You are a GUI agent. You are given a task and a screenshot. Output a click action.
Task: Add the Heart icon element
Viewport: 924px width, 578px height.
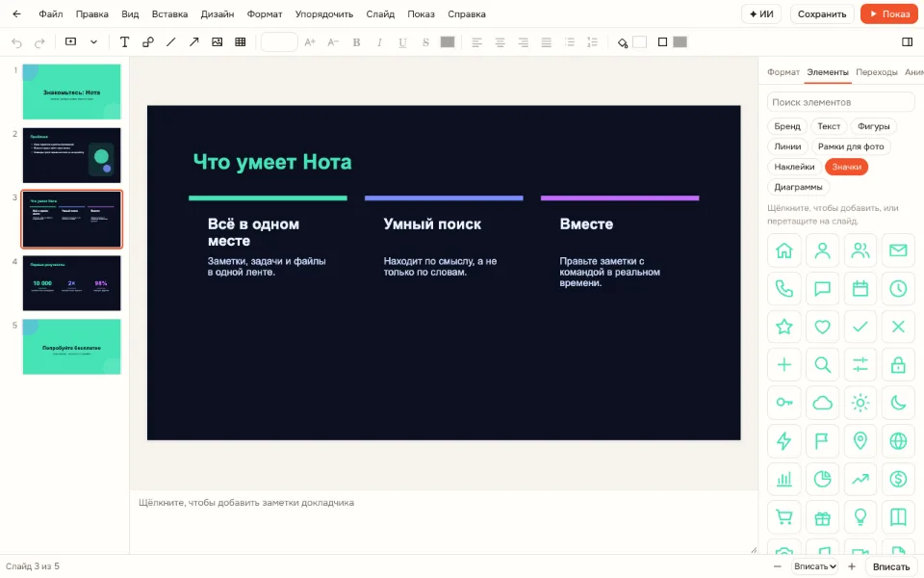pyautogui.click(x=822, y=327)
